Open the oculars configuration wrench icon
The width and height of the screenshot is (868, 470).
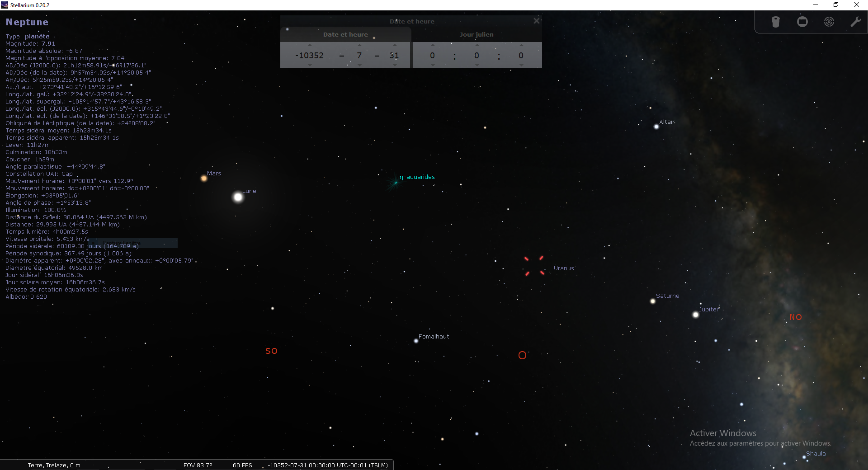click(x=856, y=22)
